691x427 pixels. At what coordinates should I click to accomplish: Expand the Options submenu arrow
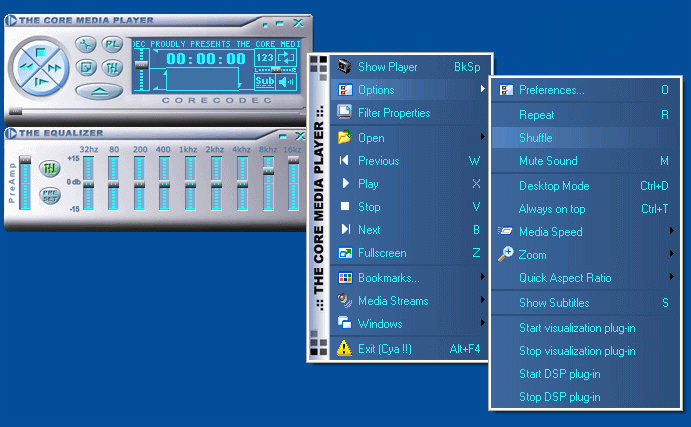point(483,89)
